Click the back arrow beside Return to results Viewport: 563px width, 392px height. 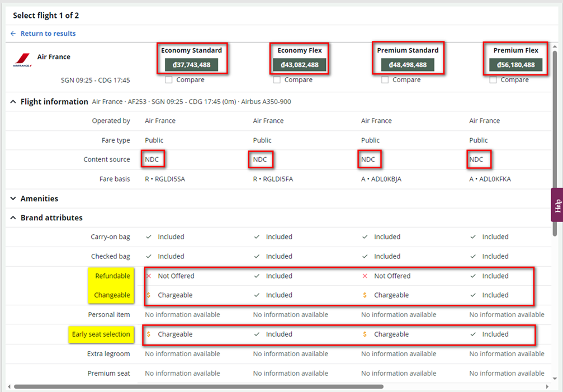pyautogui.click(x=13, y=34)
